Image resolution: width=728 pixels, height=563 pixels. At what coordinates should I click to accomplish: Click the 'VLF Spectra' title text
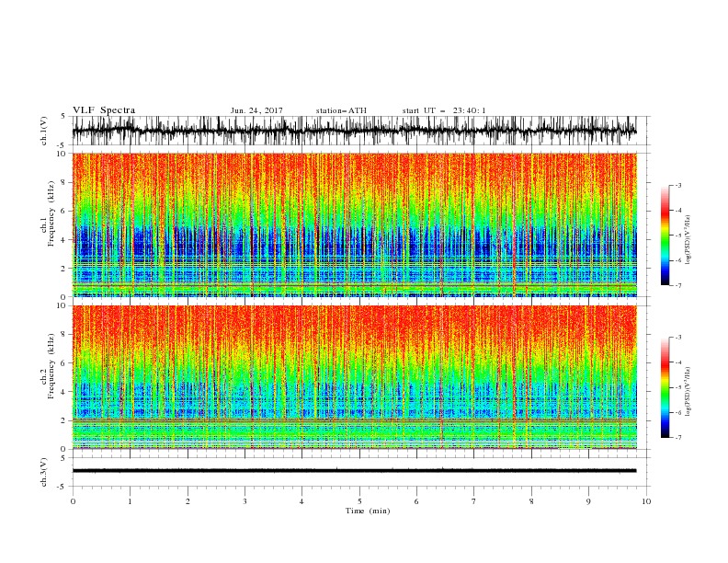pos(104,110)
